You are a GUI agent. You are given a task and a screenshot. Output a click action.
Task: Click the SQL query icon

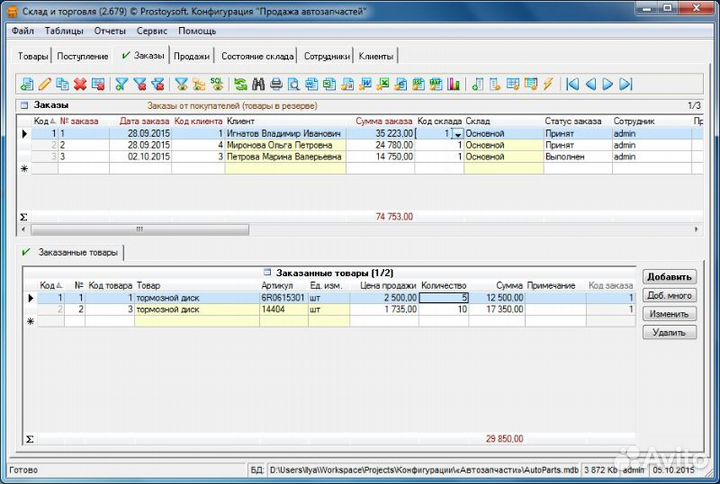pyautogui.click(x=216, y=84)
